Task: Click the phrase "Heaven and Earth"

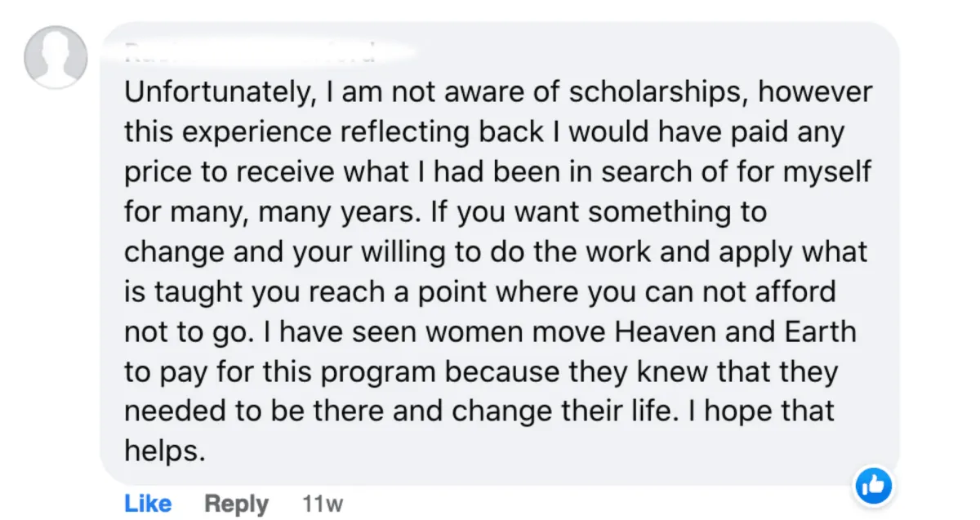Action: [735, 333]
